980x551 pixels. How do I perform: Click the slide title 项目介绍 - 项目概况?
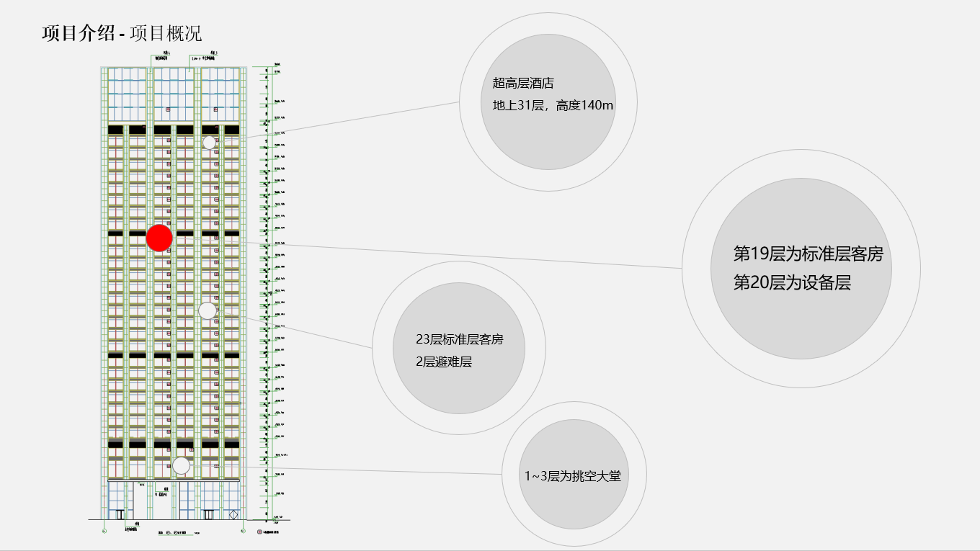(122, 33)
